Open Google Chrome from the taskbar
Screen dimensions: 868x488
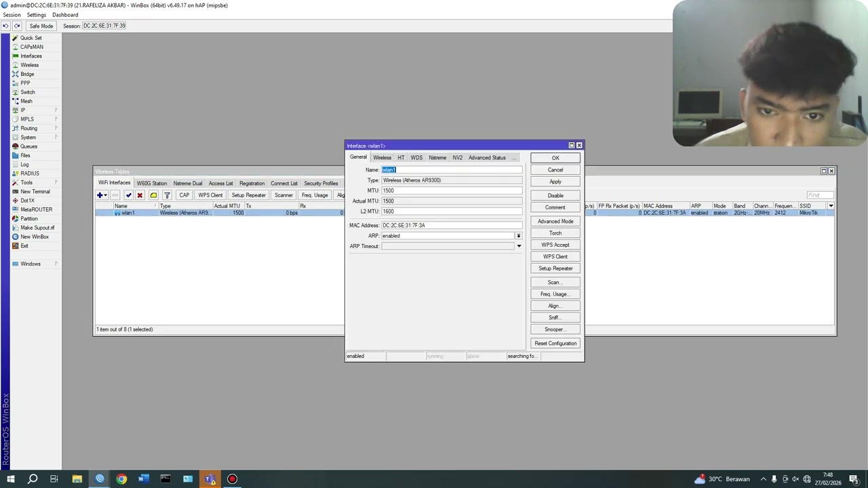pyautogui.click(x=121, y=479)
